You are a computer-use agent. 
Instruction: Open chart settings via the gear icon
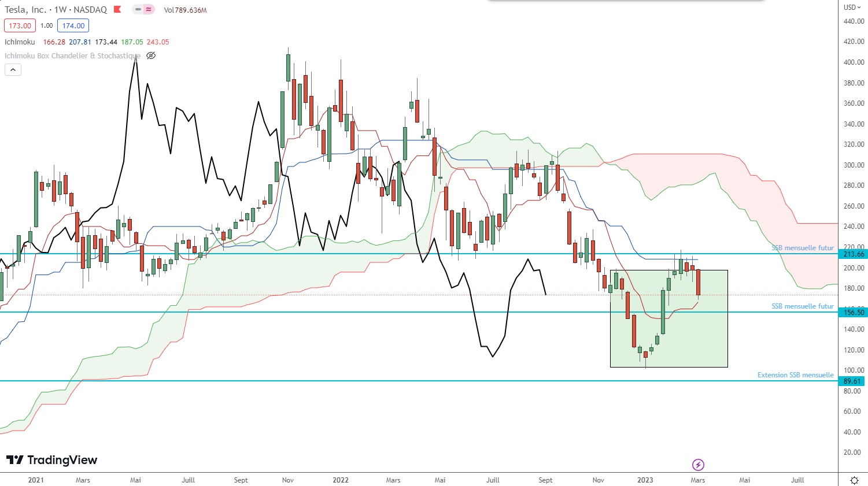854,480
